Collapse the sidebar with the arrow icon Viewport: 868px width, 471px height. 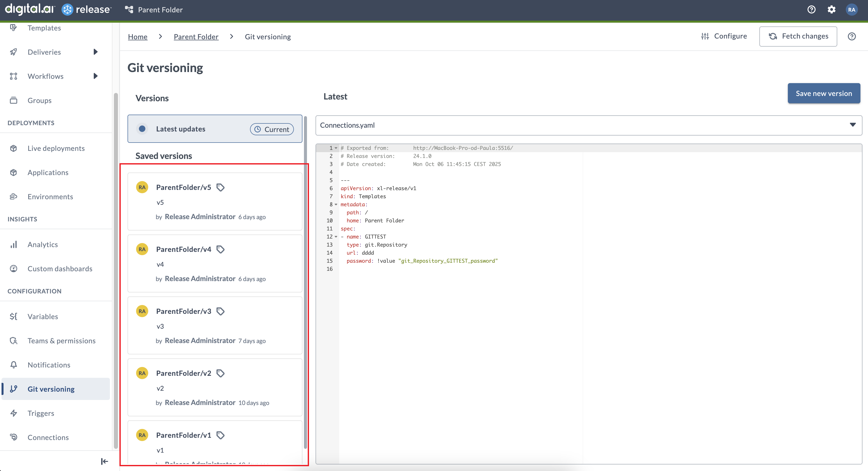coord(104,461)
